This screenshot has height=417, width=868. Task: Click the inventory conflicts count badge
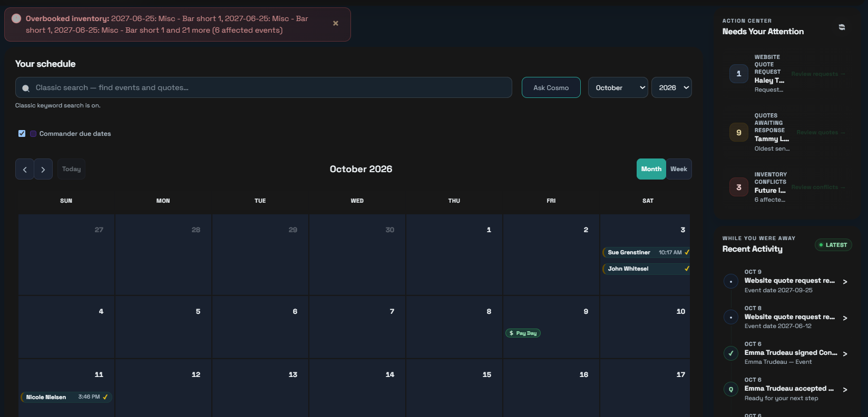coord(739,187)
